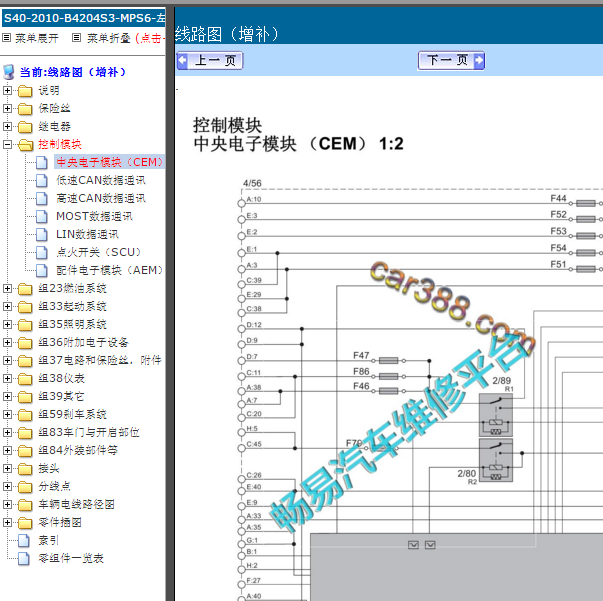Image resolution: width=603 pixels, height=601 pixels.
Task: Go to next page with 下一页
Action: (x=451, y=60)
